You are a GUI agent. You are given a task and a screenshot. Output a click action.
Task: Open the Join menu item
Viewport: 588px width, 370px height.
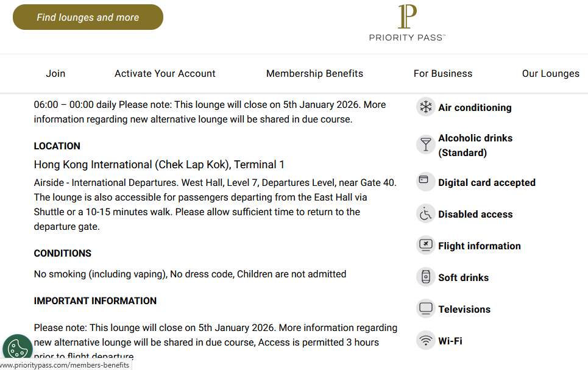coord(55,73)
